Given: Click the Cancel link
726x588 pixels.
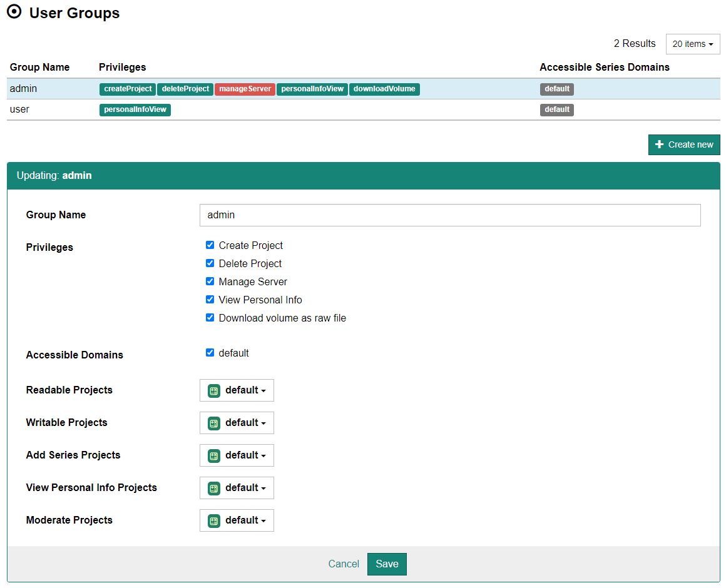Looking at the screenshot, I should [344, 564].
